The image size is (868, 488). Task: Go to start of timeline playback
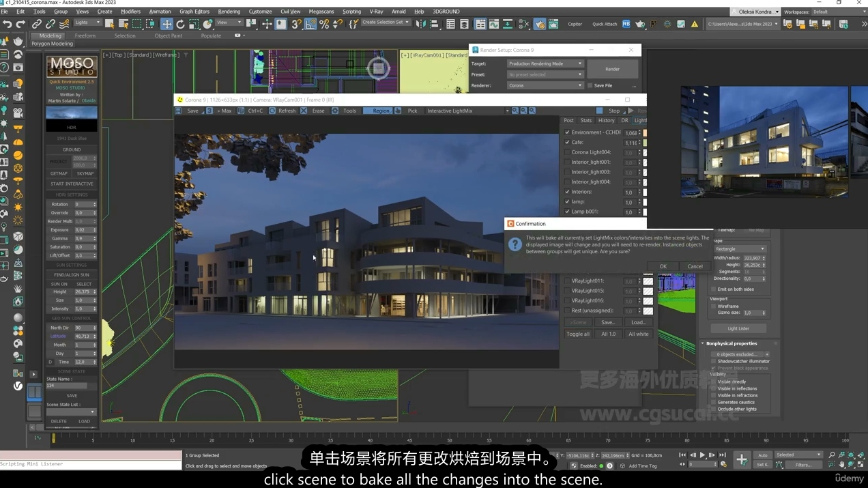(x=682, y=455)
